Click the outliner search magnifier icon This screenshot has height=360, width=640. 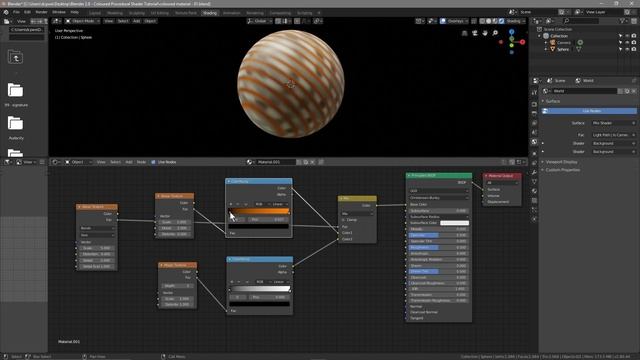(x=567, y=21)
